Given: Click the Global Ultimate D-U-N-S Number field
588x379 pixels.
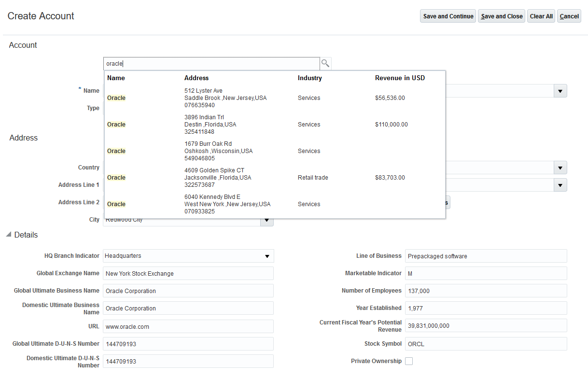Looking at the screenshot, I should coord(188,344).
